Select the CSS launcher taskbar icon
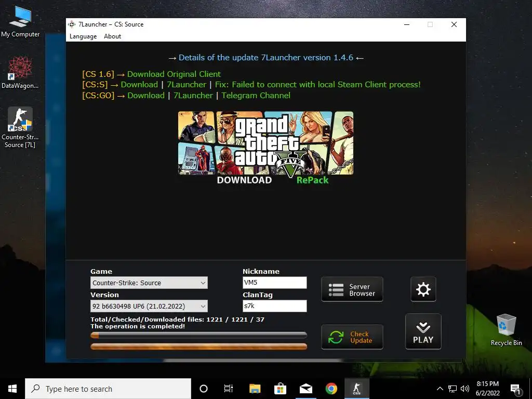The height and width of the screenshot is (399, 532). click(x=356, y=389)
